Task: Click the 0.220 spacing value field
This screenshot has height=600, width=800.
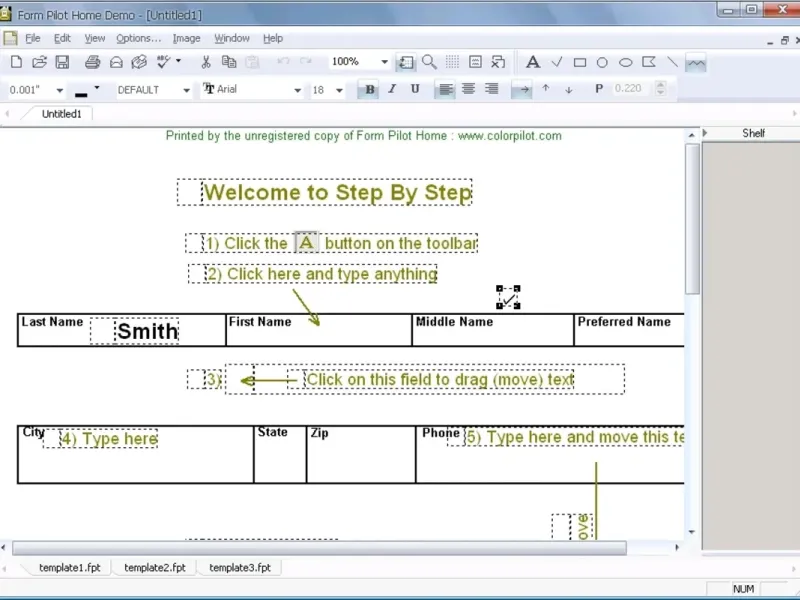Action: click(x=632, y=89)
